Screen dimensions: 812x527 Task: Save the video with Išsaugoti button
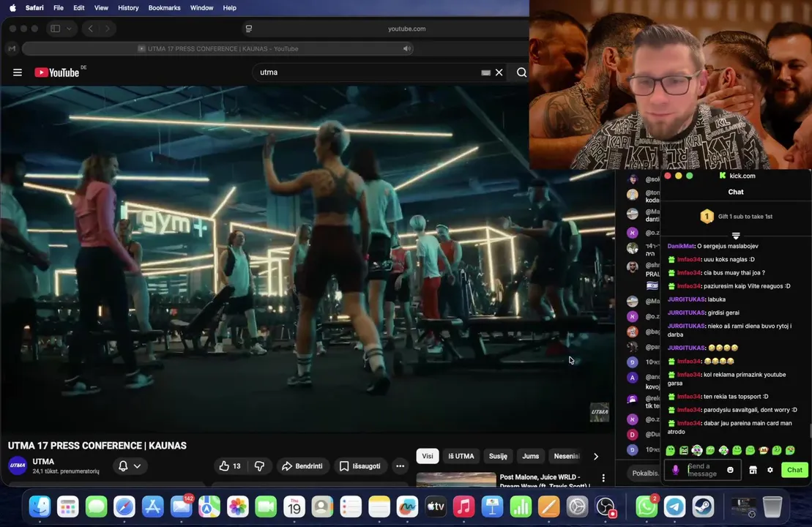[360, 466]
